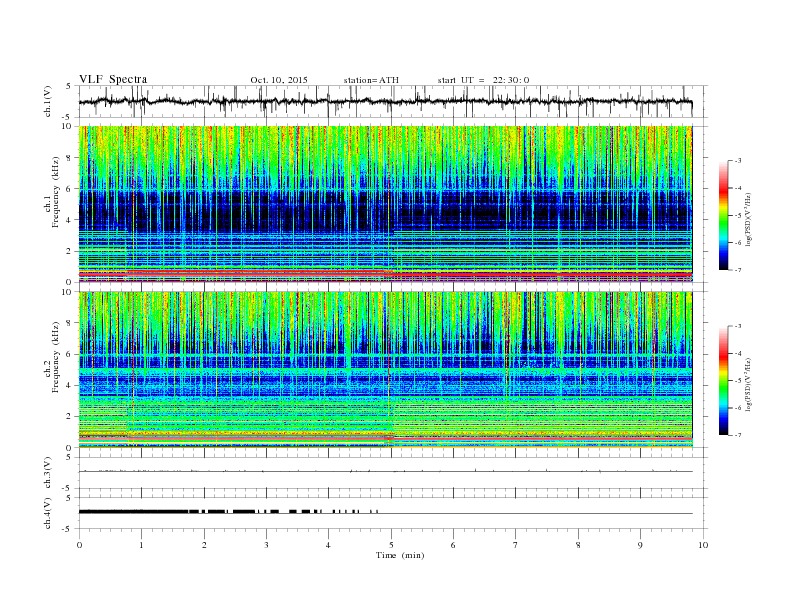792x612 pixels.
Task: Click the log(PSD) label beside lower colorbar
Action: (x=749, y=384)
